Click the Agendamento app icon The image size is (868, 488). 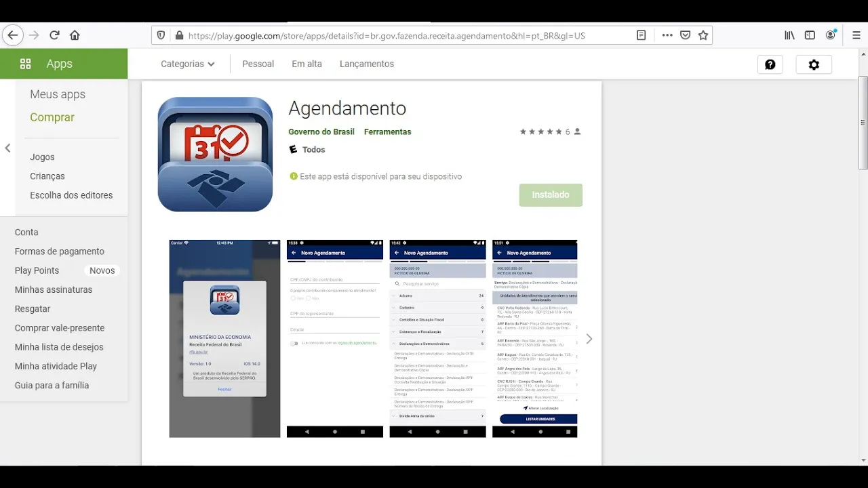(x=215, y=154)
